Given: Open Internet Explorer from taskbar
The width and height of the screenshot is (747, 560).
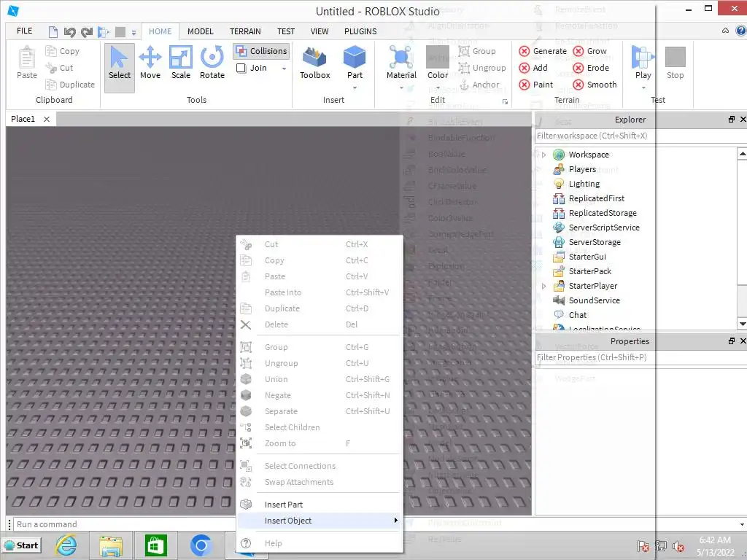Looking at the screenshot, I should 66,545.
